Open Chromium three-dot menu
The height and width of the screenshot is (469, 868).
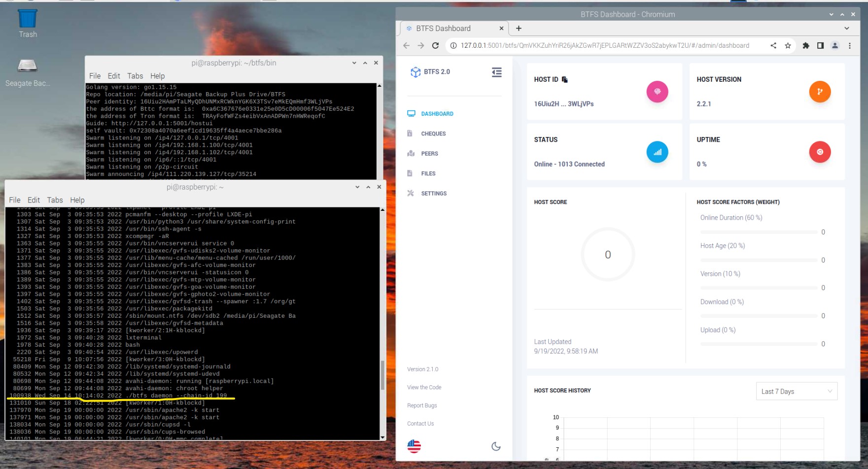[850, 45]
